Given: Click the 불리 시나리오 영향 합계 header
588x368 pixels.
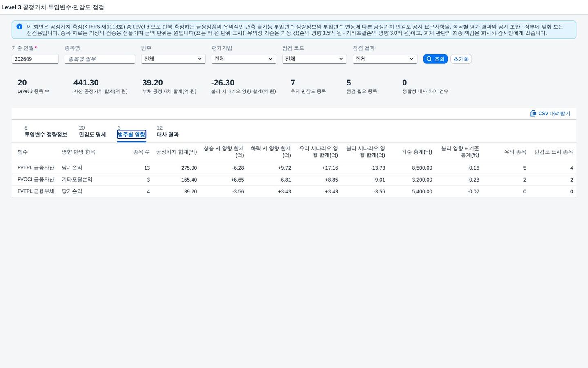Looking at the screenshot, I should 365,152.
